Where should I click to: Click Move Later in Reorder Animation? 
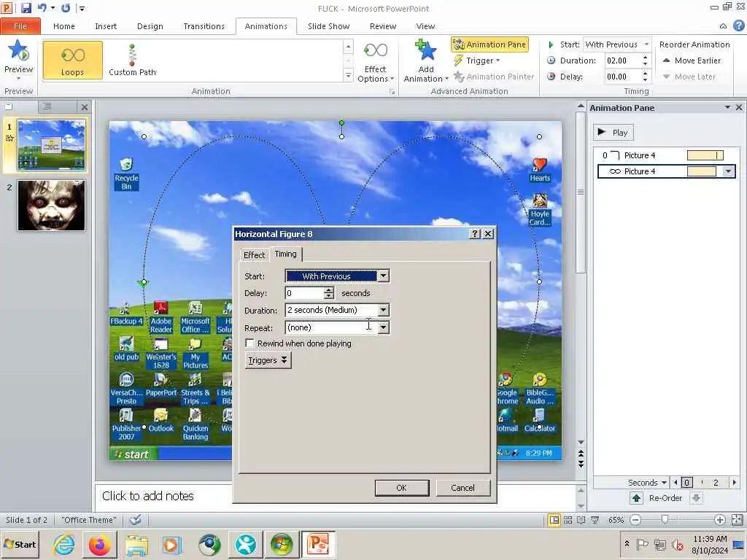click(689, 77)
